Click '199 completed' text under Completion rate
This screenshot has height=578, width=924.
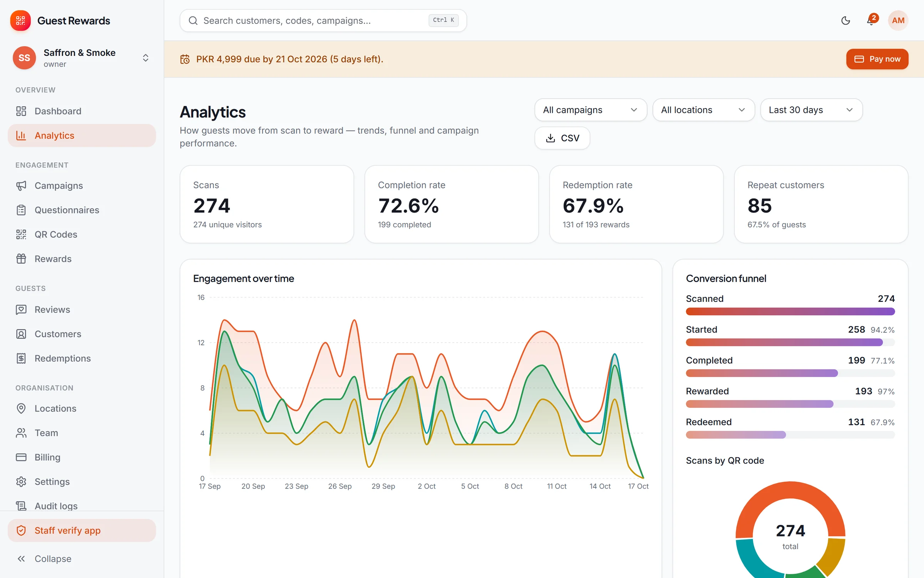(404, 225)
